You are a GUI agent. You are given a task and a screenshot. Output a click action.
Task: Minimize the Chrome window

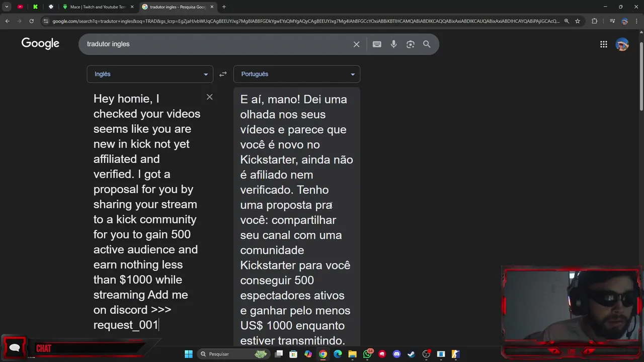(605, 7)
